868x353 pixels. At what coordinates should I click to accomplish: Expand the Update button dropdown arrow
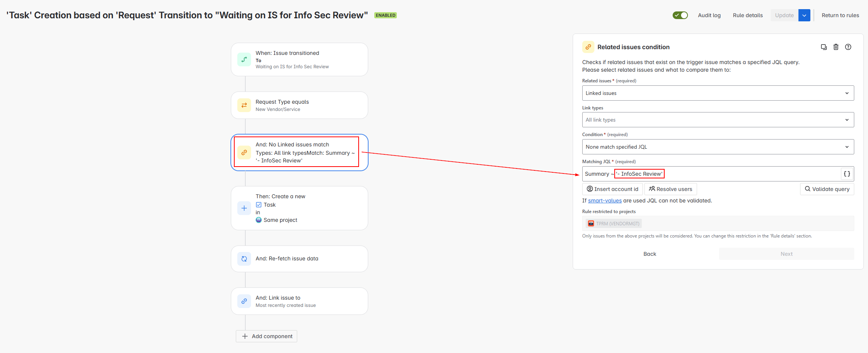click(x=804, y=15)
